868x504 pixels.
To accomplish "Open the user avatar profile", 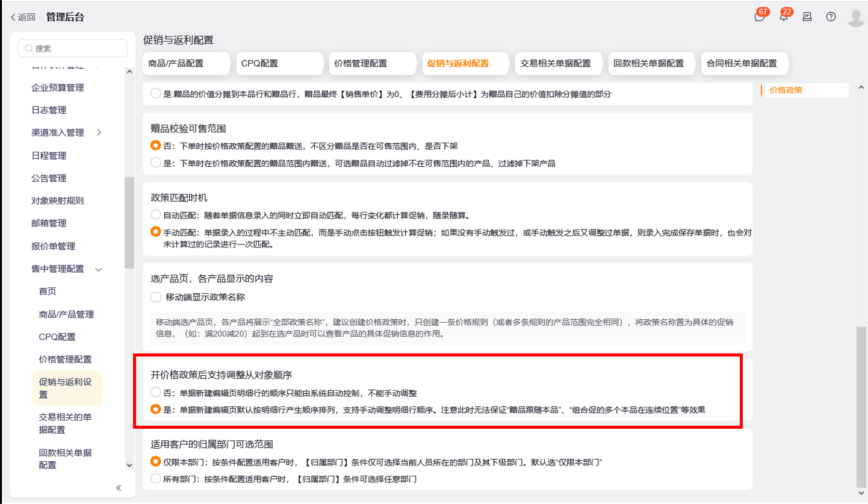I will click(x=855, y=17).
